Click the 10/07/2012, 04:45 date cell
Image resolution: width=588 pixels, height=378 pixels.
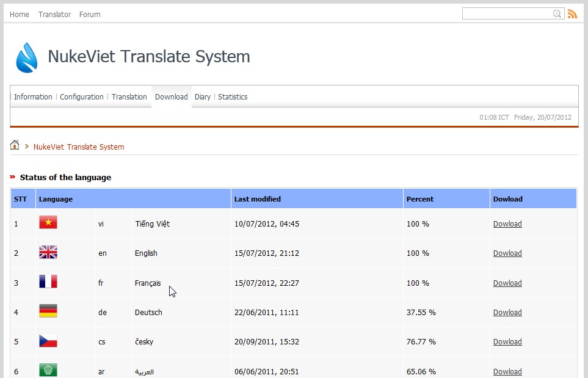pos(267,224)
